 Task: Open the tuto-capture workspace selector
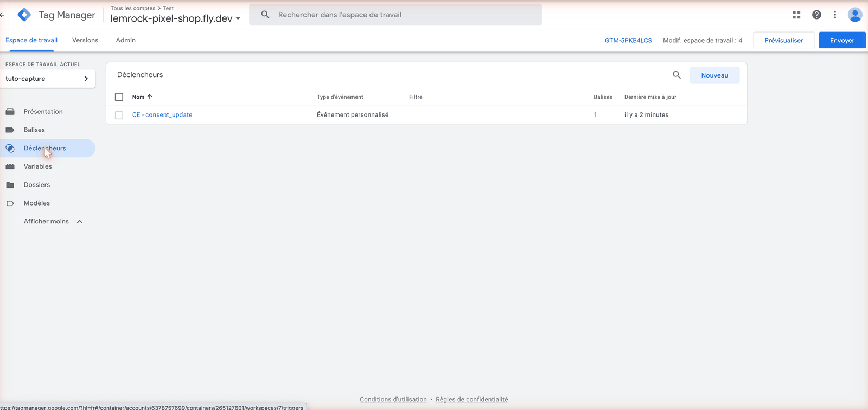coord(48,79)
